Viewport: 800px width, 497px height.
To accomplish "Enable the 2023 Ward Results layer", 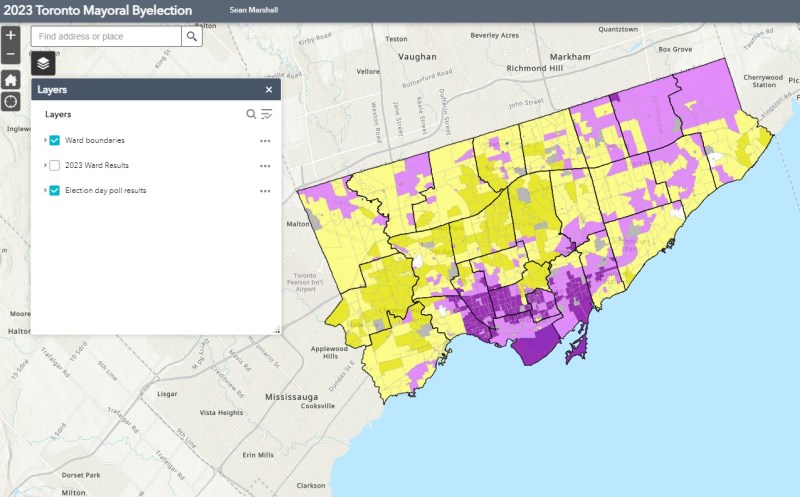I will pyautogui.click(x=55, y=165).
